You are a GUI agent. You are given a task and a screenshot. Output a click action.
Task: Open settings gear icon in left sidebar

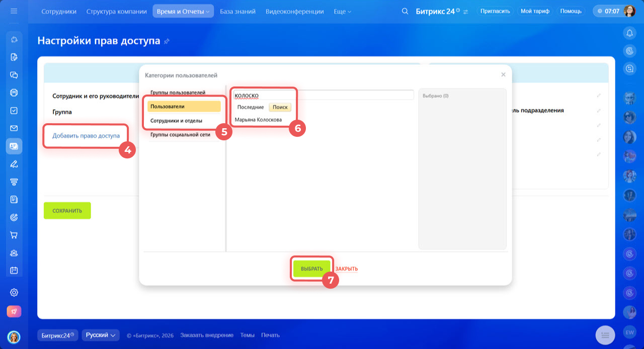coord(14,293)
